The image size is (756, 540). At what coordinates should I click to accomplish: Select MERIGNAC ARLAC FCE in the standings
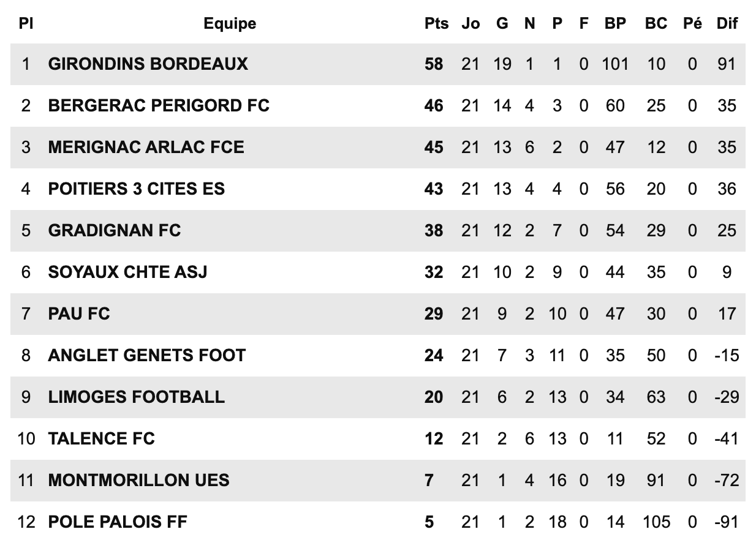point(146,147)
